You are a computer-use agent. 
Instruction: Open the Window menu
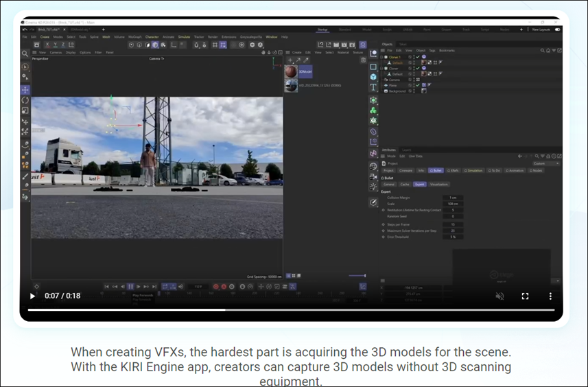point(271,37)
